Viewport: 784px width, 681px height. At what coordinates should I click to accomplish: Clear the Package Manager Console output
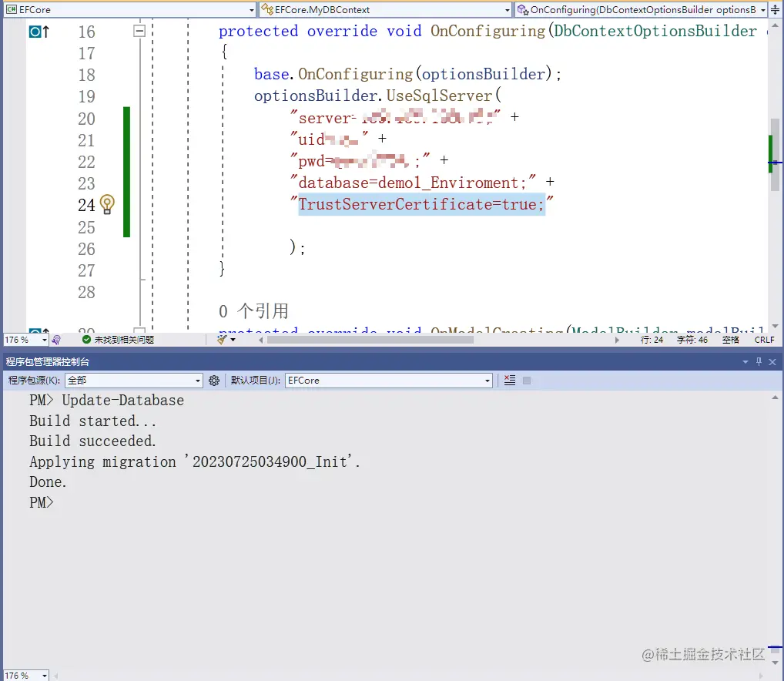click(x=510, y=381)
